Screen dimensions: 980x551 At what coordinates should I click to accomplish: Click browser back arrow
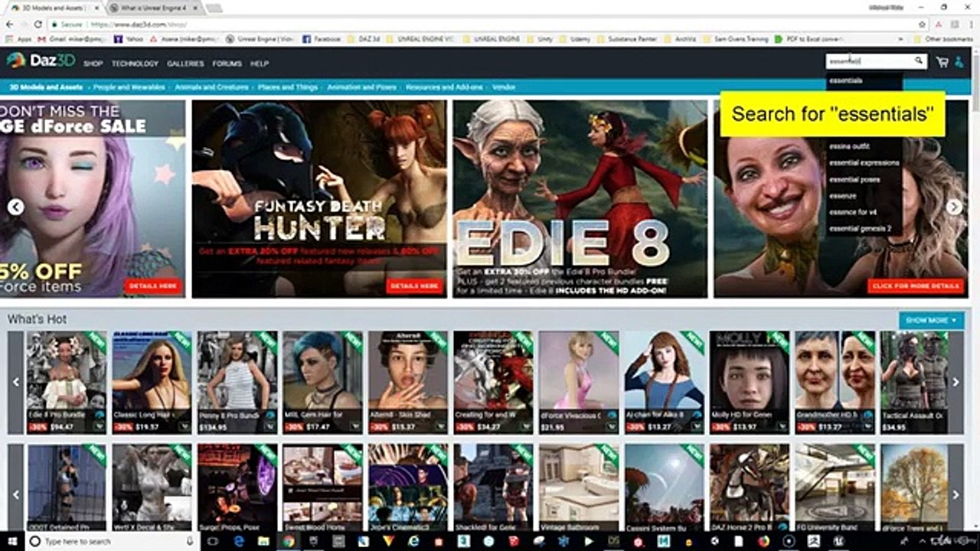[x=9, y=24]
